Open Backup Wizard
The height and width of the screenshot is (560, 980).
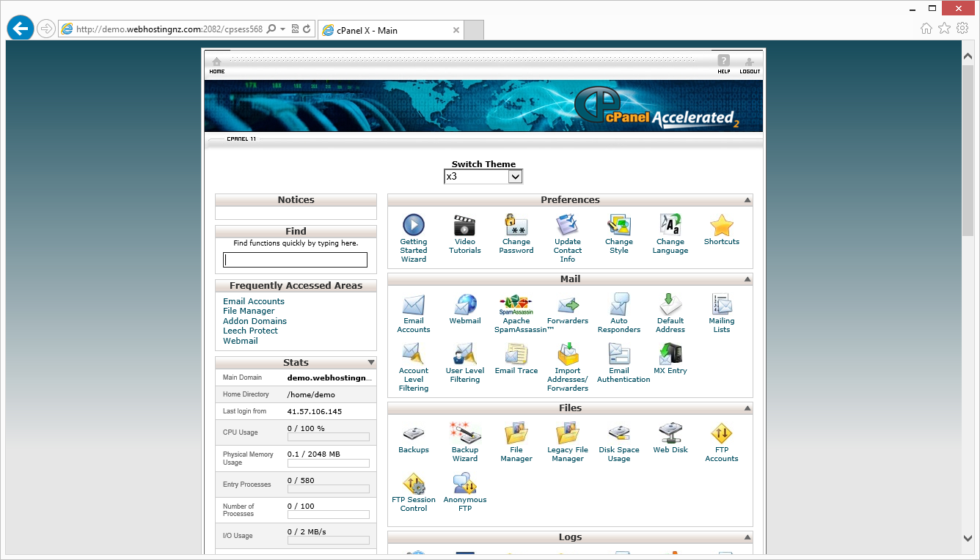(465, 434)
